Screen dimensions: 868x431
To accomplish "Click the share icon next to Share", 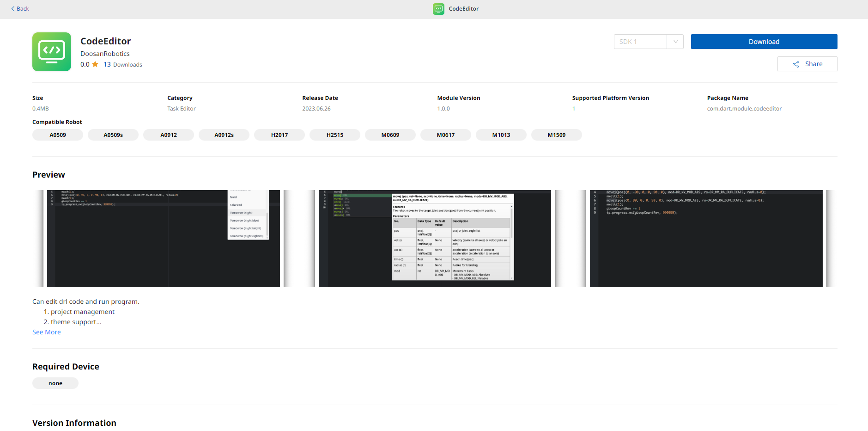I will [795, 64].
